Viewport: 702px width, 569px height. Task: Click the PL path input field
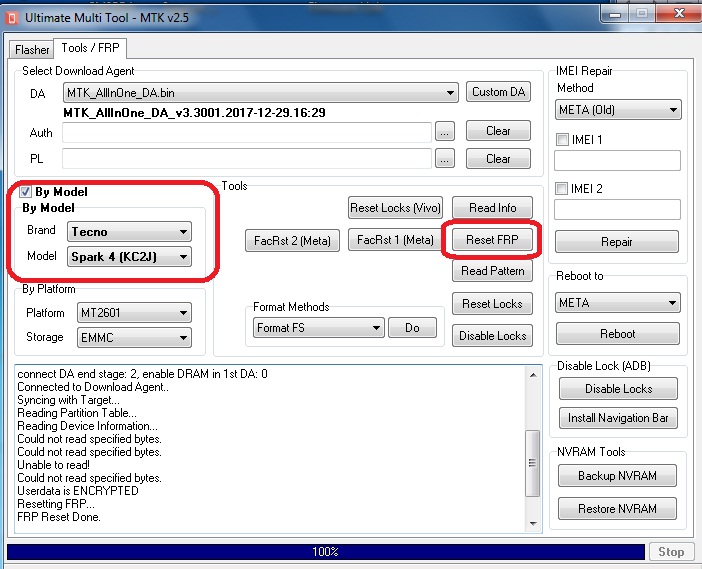(247, 158)
